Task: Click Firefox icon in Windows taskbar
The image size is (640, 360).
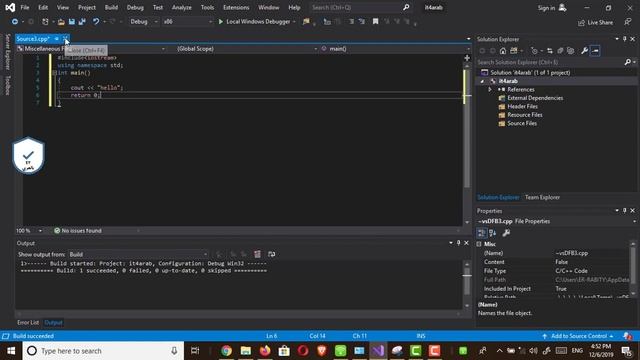Action: click(x=265, y=351)
